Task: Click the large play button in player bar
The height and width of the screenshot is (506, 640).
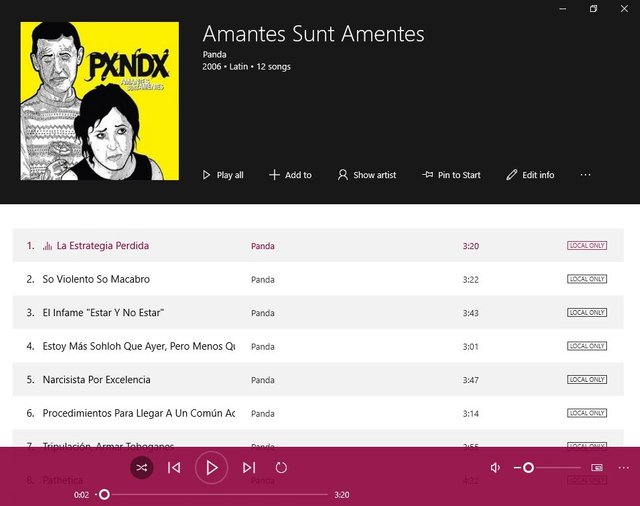Action: coord(211,468)
